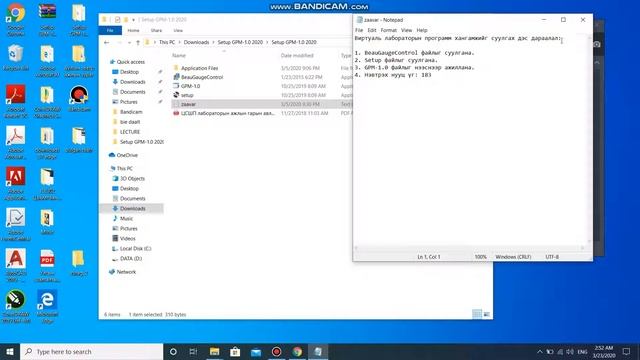The width and height of the screenshot is (640, 360).
Task: Open Music folder in navigation pane
Action: click(126, 218)
